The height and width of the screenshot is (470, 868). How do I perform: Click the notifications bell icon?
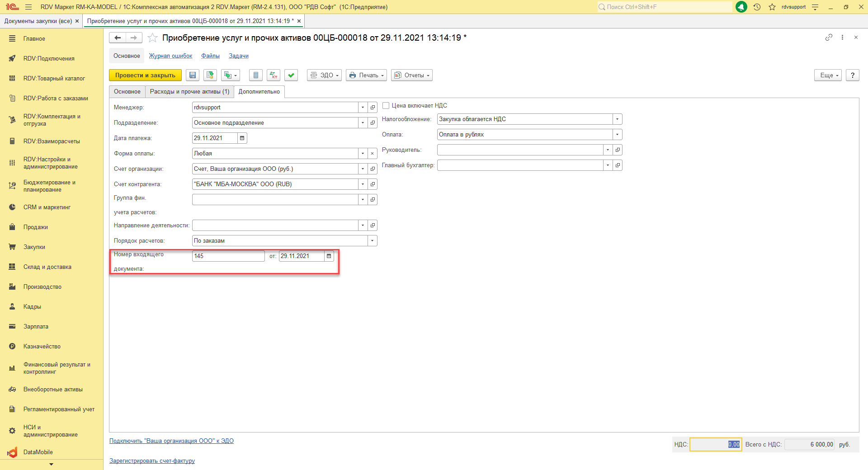pos(741,7)
